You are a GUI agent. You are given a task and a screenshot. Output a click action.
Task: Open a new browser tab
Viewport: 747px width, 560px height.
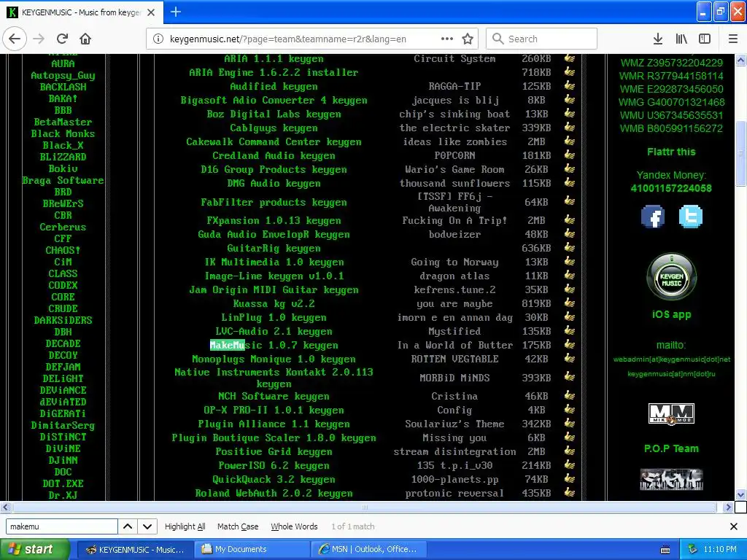click(176, 12)
